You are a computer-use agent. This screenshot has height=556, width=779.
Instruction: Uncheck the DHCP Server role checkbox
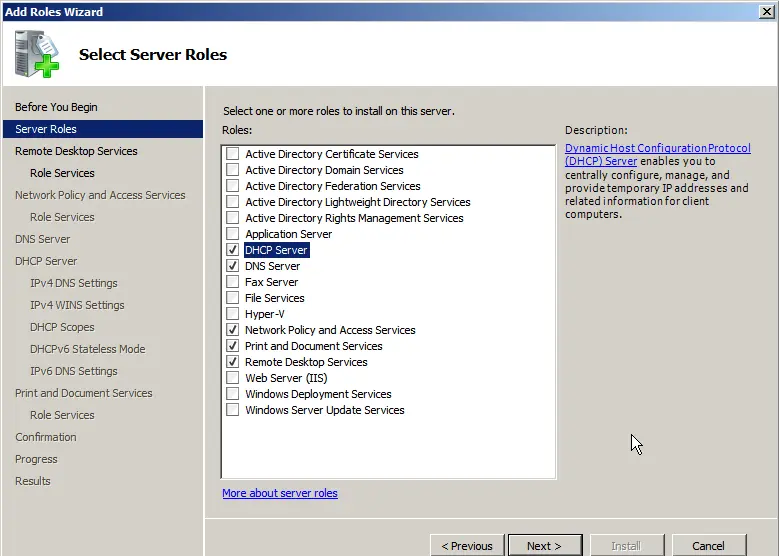point(233,250)
